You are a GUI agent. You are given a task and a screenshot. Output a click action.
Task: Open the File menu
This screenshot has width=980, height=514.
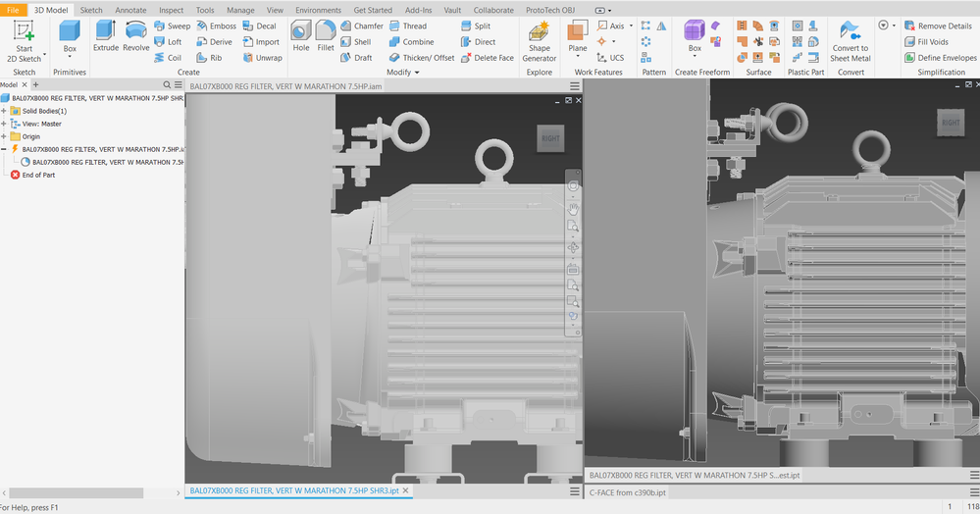pos(13,10)
